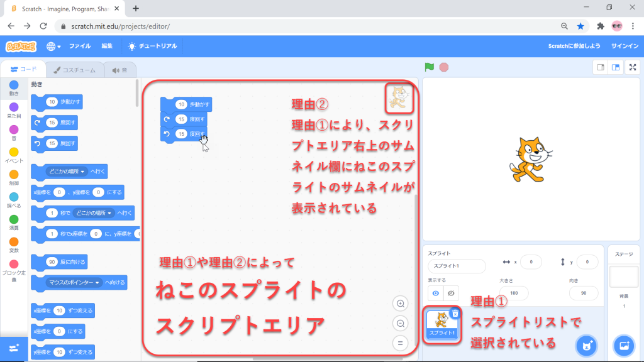Open the 編集 menu

point(107,46)
